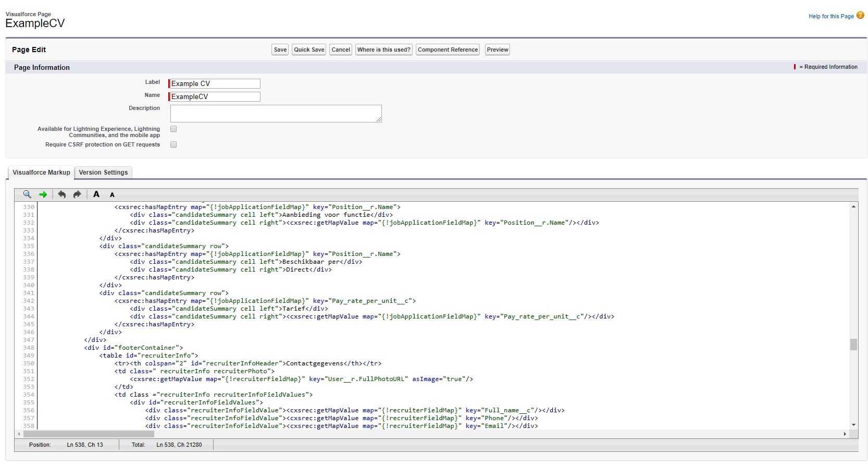Increase editor font size with large A
This screenshot has height=466, width=868.
tap(96, 194)
